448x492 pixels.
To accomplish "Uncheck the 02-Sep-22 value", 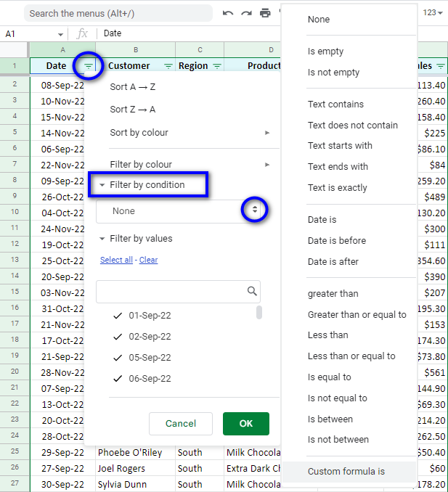I will 118,337.
